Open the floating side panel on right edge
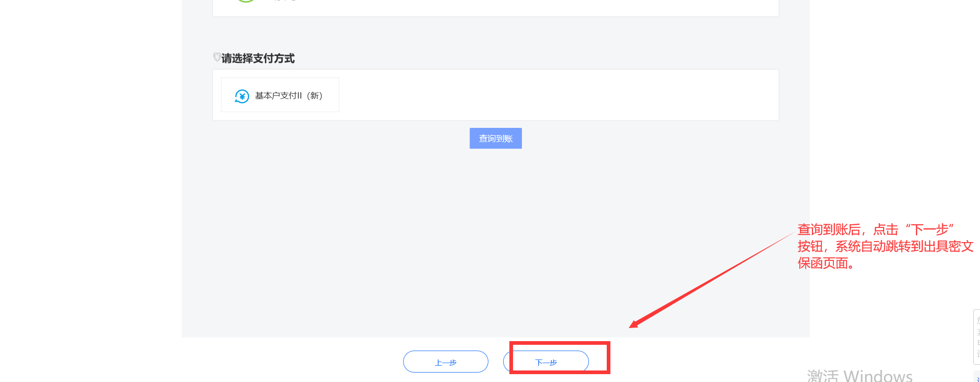The width and height of the screenshot is (980, 382). pos(977,336)
